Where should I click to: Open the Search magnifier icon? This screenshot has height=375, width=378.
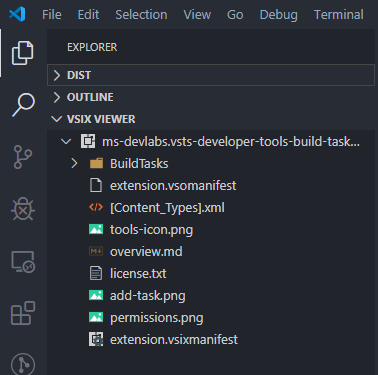23,105
